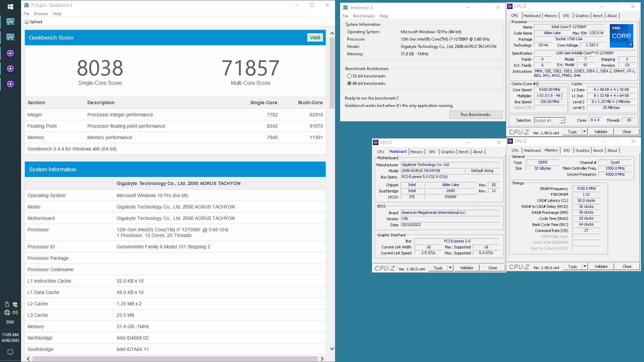Screen dimensions: 644x362
Task: Click CPU-Z Memory window title icon
Action: pyautogui.click(x=510, y=141)
